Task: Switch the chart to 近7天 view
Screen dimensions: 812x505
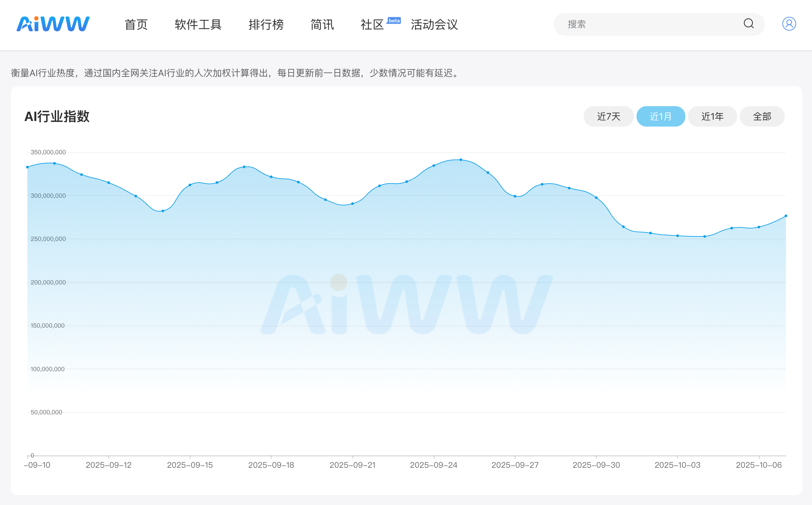Action: click(608, 116)
